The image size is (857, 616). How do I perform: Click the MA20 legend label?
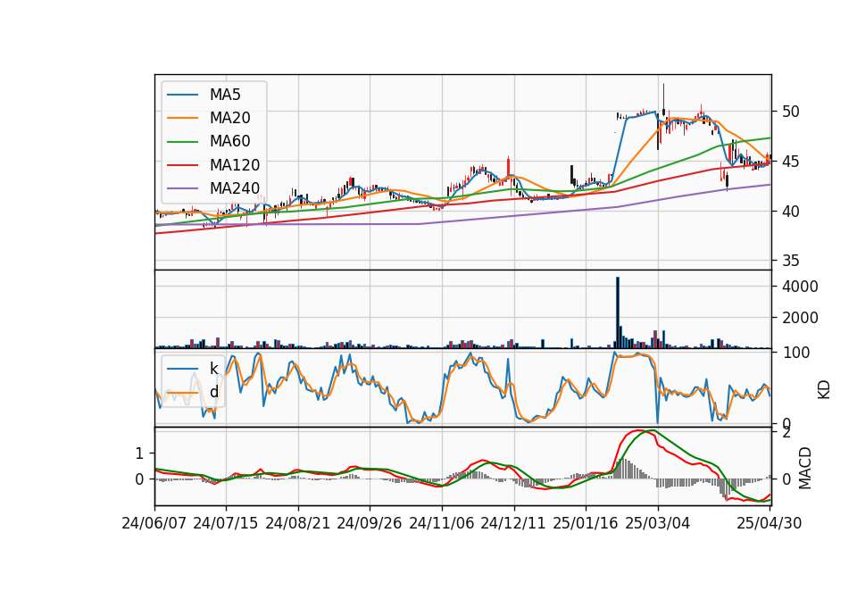(x=229, y=118)
